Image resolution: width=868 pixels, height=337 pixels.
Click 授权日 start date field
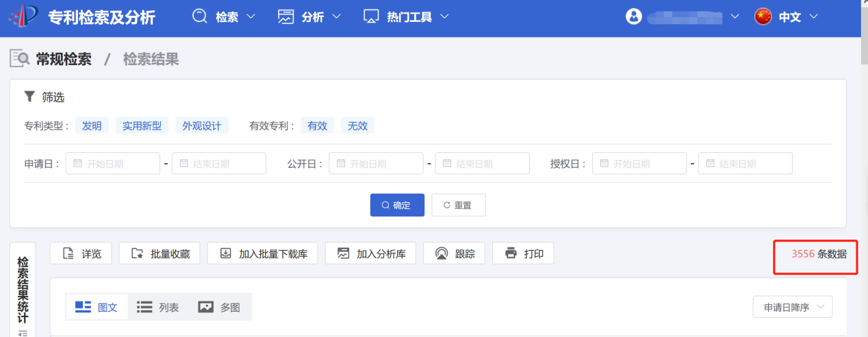point(639,164)
